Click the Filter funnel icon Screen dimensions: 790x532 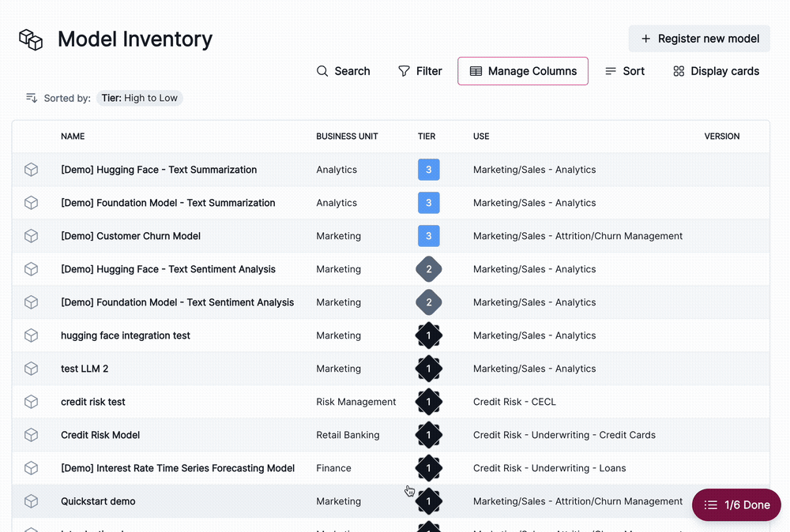point(403,71)
